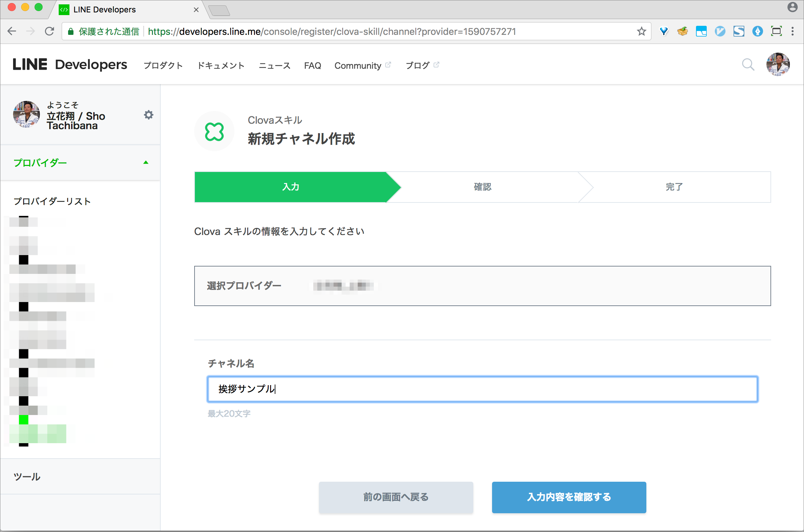
Task: Open the Chrome profile icon in title bar
Action: 793,7
